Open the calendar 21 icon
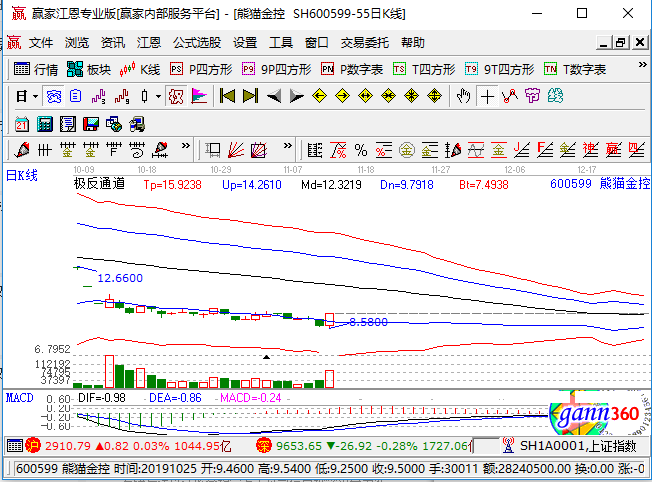The width and height of the screenshot is (652, 482). click(22, 124)
